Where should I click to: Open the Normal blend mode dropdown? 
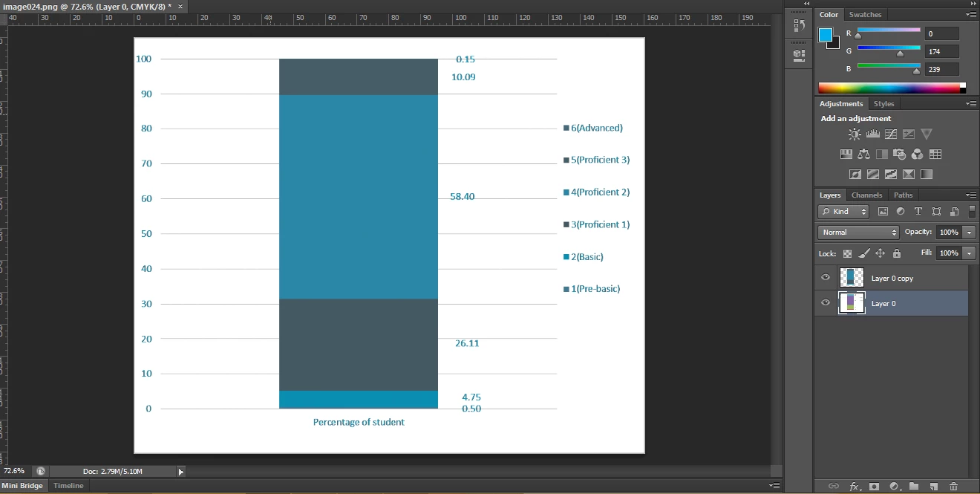858,233
